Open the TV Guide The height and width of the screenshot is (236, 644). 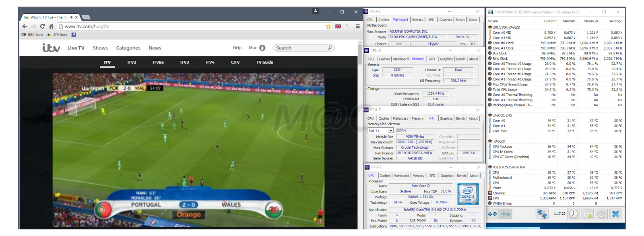pos(265,62)
